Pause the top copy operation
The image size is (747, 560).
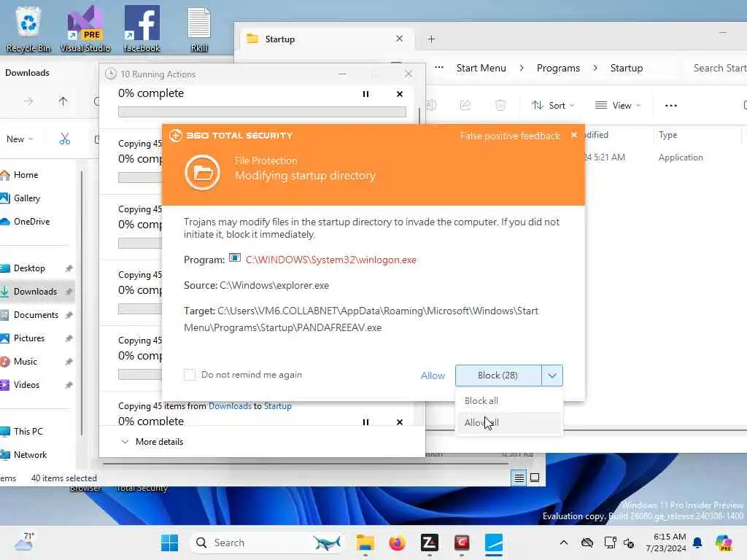click(x=365, y=94)
